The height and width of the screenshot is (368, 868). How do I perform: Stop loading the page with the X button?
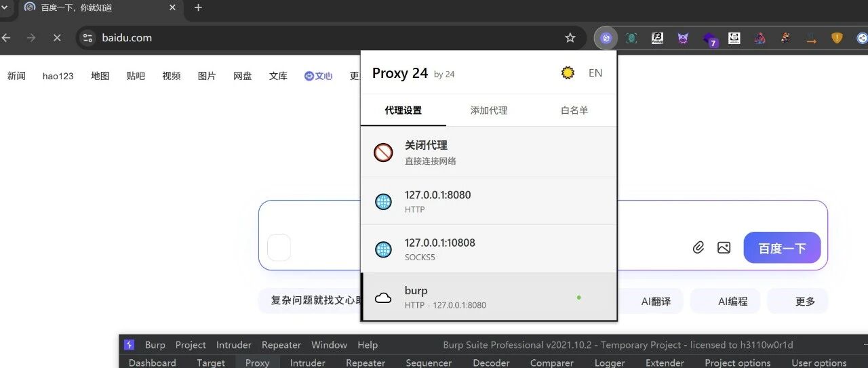[x=56, y=38]
